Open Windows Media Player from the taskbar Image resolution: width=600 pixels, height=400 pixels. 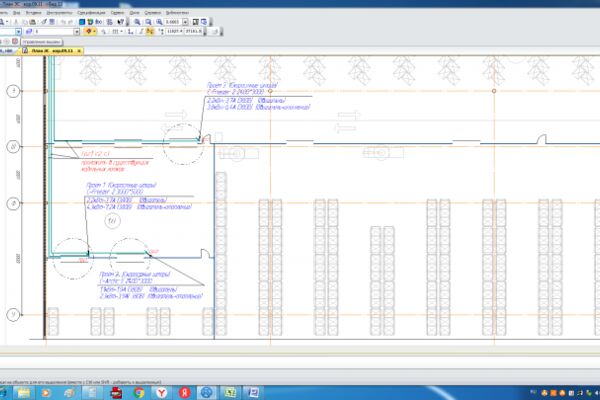coord(46,392)
